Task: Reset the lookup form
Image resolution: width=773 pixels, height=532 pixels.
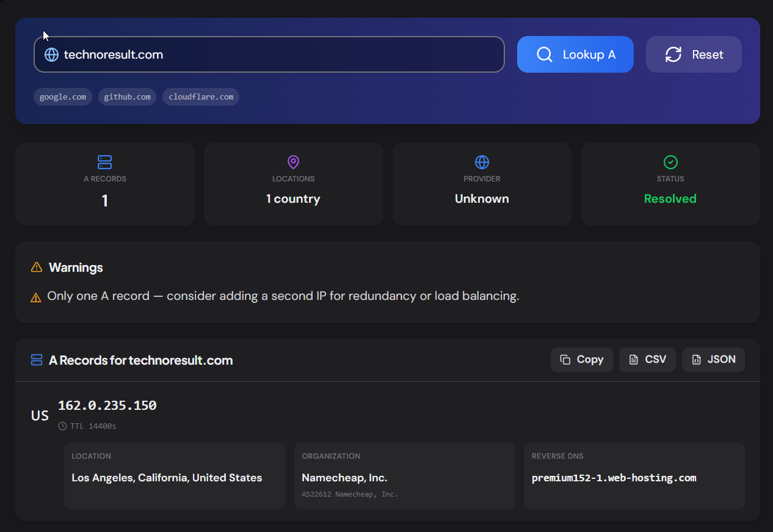Action: click(694, 54)
